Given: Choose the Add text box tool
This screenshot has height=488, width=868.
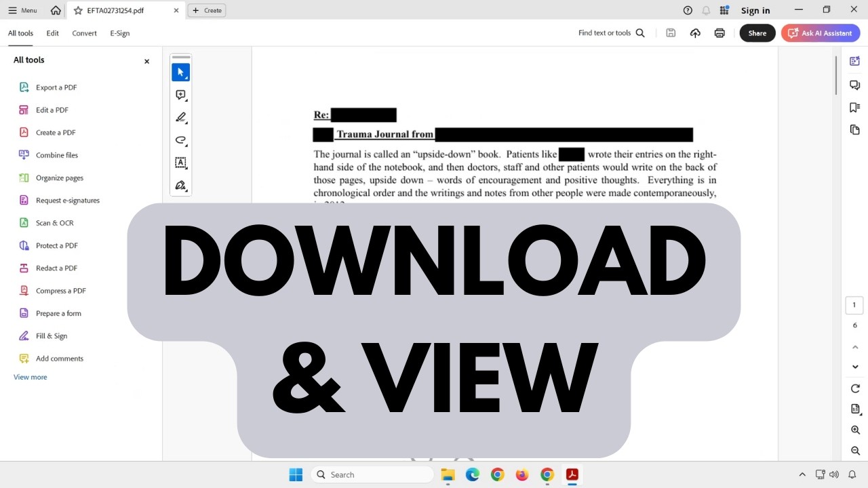Looking at the screenshot, I should [180, 163].
